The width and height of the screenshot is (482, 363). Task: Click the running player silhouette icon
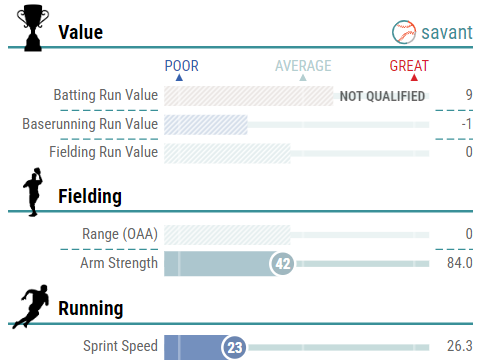tap(31, 307)
